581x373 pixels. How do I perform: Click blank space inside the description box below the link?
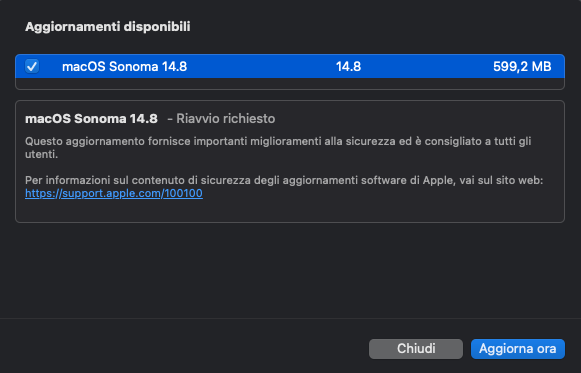coord(290,210)
